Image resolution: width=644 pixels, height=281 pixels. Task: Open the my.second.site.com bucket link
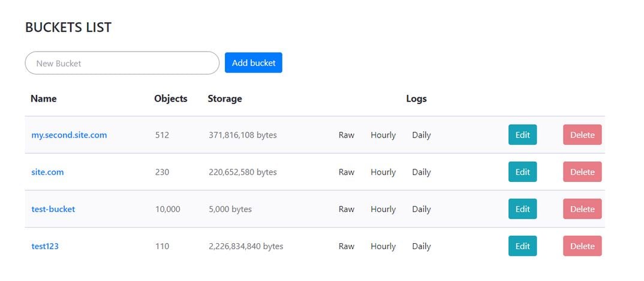point(69,135)
